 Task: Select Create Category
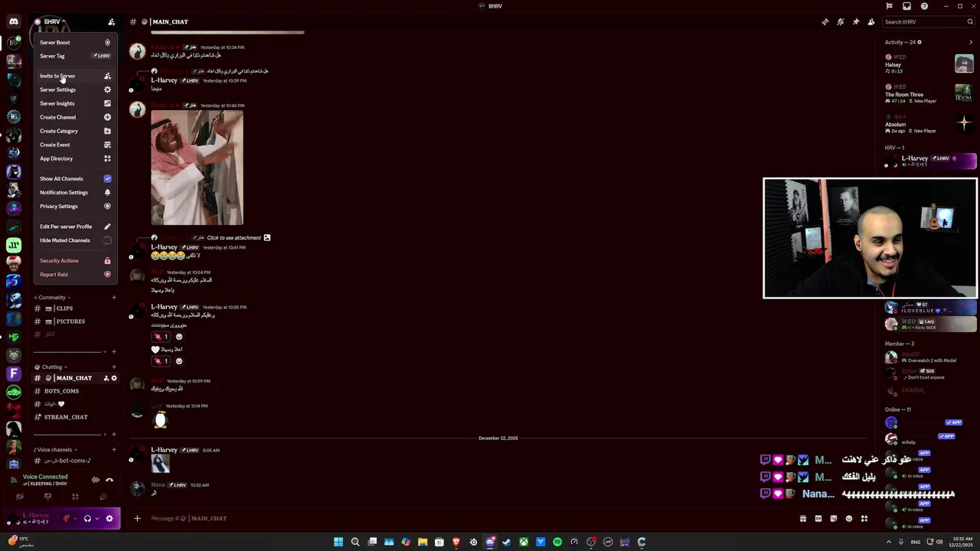75,131
